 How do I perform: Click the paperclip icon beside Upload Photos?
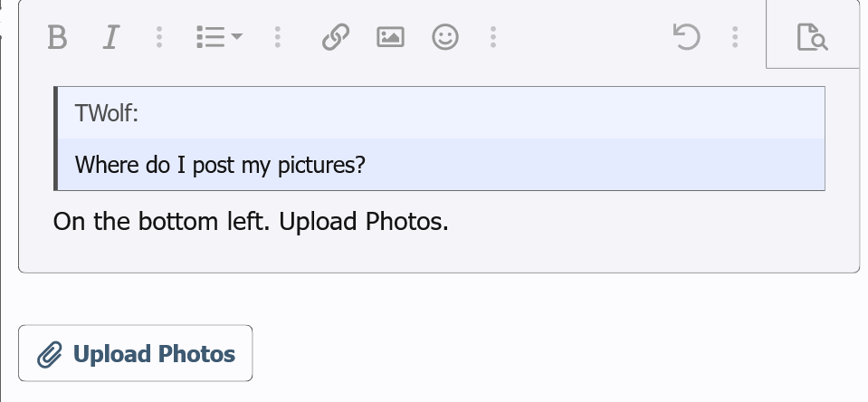point(50,355)
